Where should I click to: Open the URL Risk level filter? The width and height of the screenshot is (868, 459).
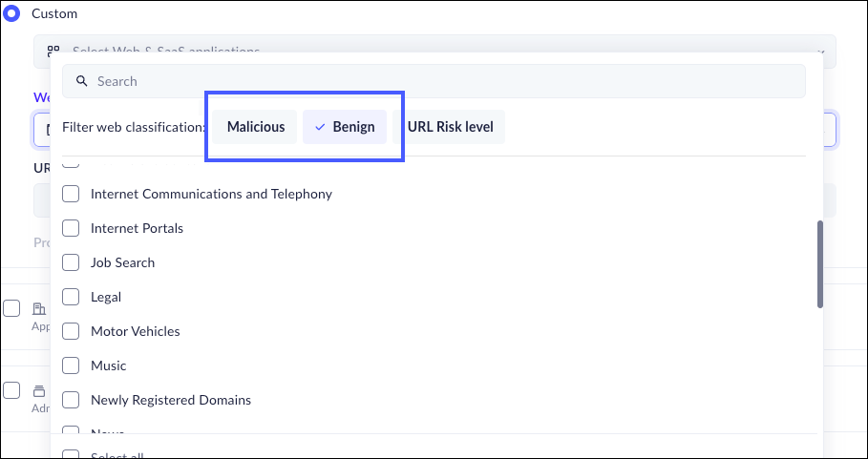pos(449,128)
